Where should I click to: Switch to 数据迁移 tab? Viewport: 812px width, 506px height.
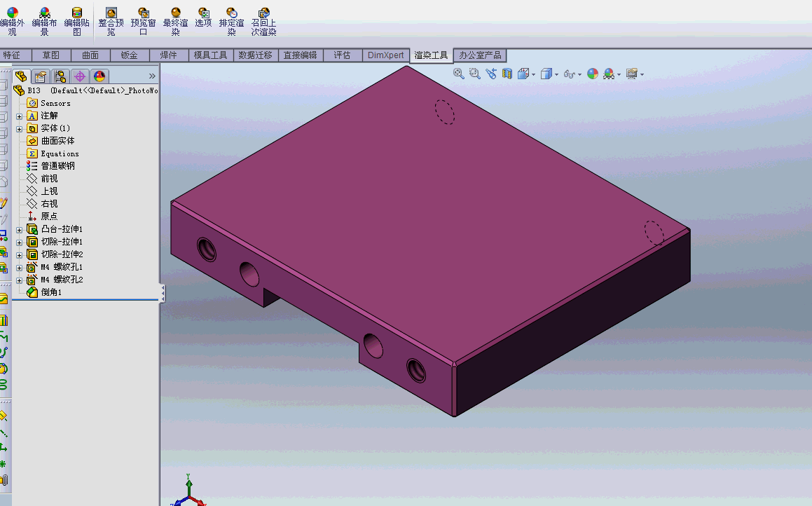coord(255,55)
